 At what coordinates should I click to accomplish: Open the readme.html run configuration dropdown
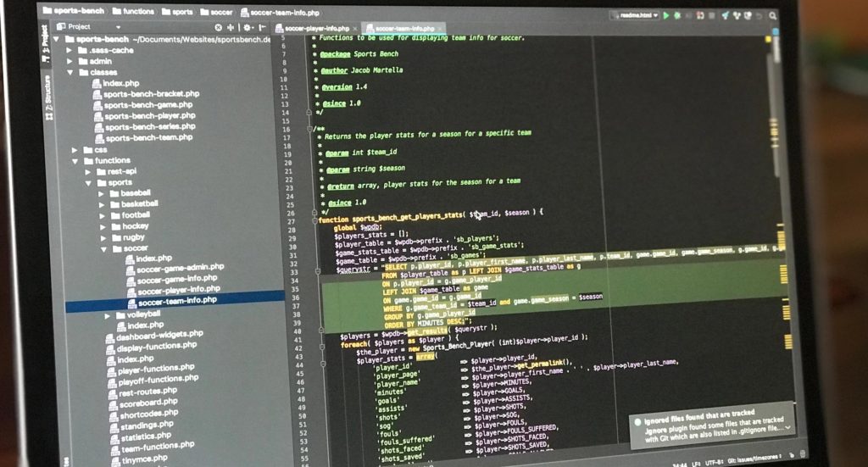(x=634, y=15)
